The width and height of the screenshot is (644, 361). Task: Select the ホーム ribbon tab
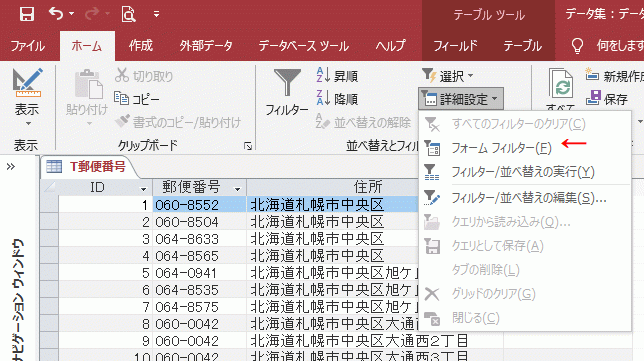click(87, 46)
